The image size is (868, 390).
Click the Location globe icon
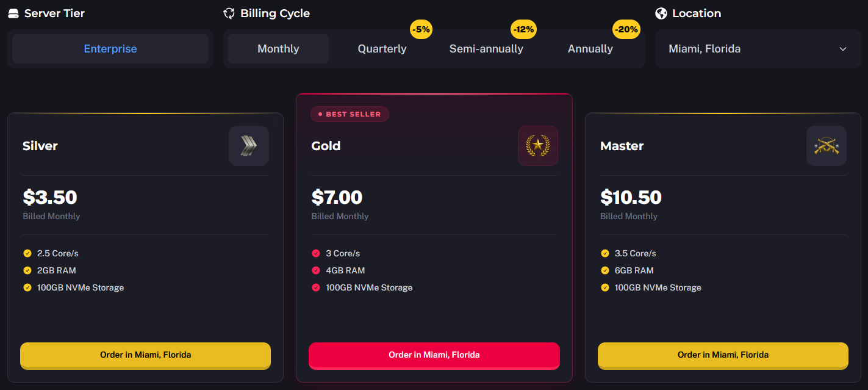[661, 13]
